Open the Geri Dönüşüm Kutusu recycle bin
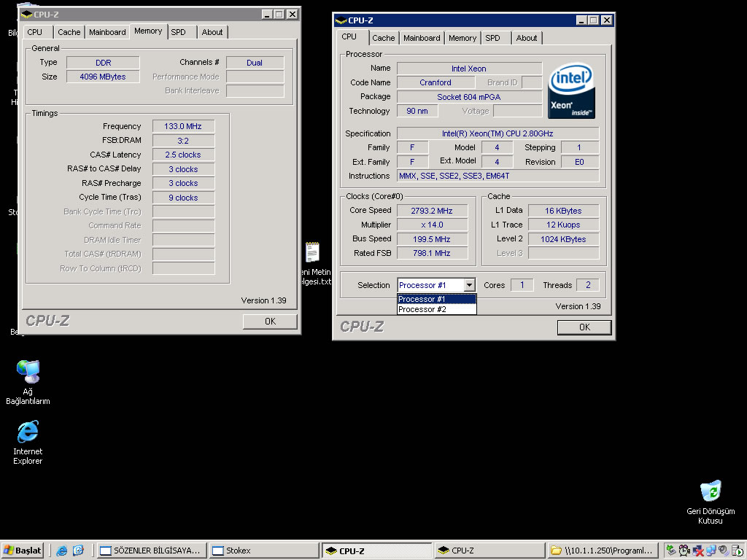The height and width of the screenshot is (560, 747). pos(711,502)
